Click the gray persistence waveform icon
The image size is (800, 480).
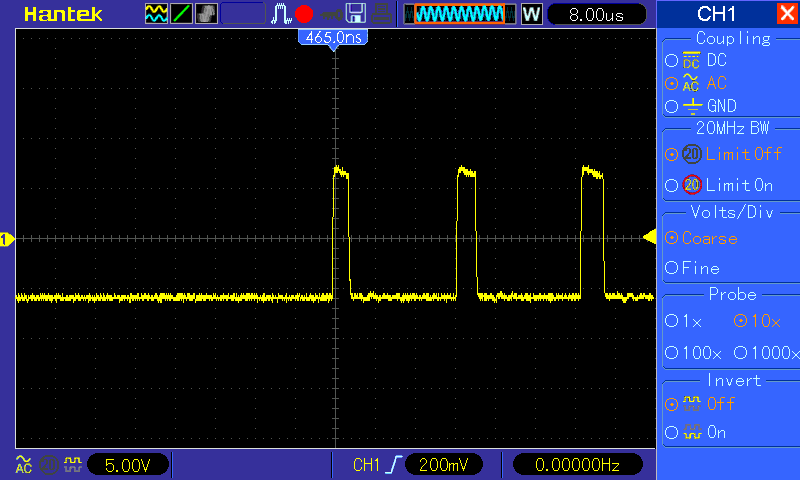pyautogui.click(x=206, y=14)
